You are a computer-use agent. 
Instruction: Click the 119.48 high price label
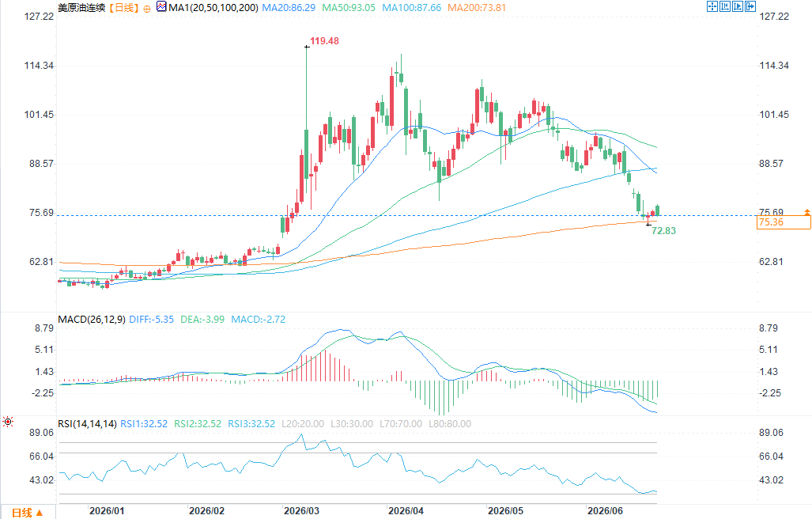click(x=324, y=41)
